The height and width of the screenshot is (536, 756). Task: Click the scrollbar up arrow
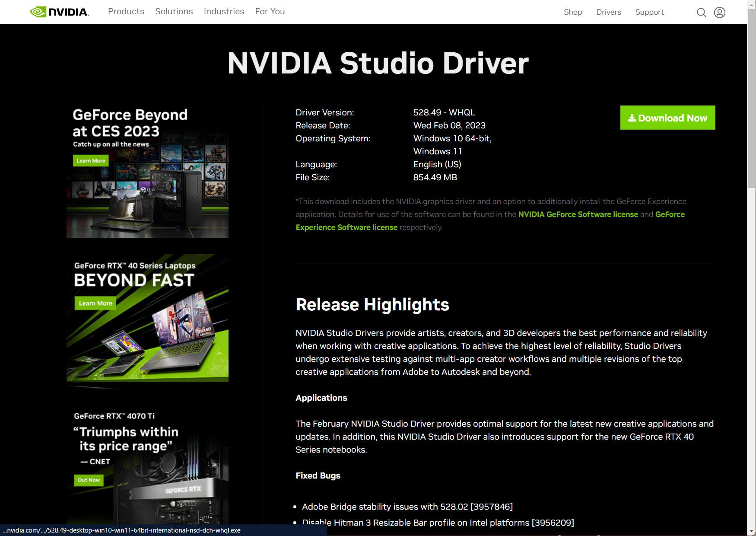751,4
